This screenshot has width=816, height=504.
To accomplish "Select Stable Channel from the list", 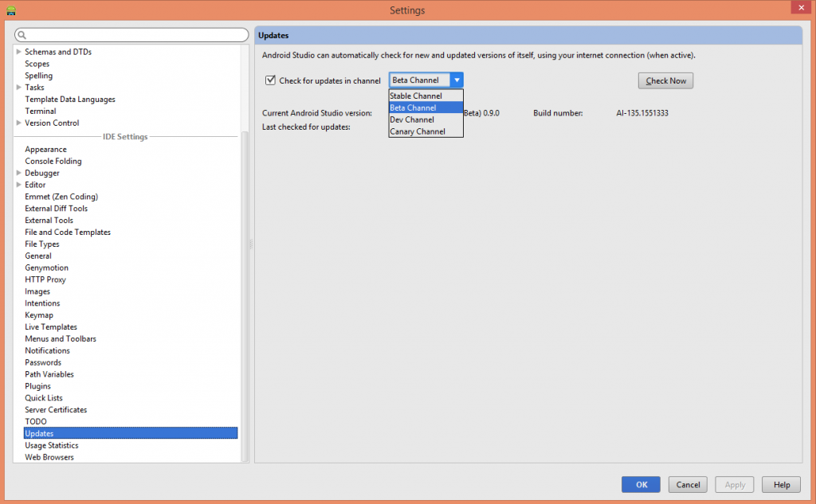I will [426, 96].
